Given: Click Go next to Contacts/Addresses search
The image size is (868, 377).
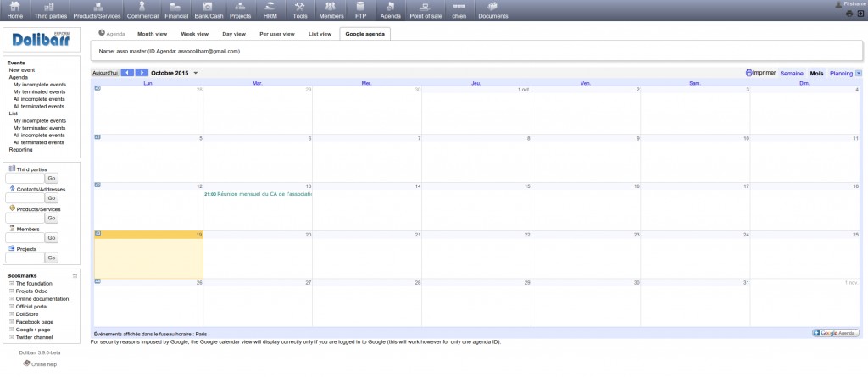Looking at the screenshot, I should click(x=52, y=198).
